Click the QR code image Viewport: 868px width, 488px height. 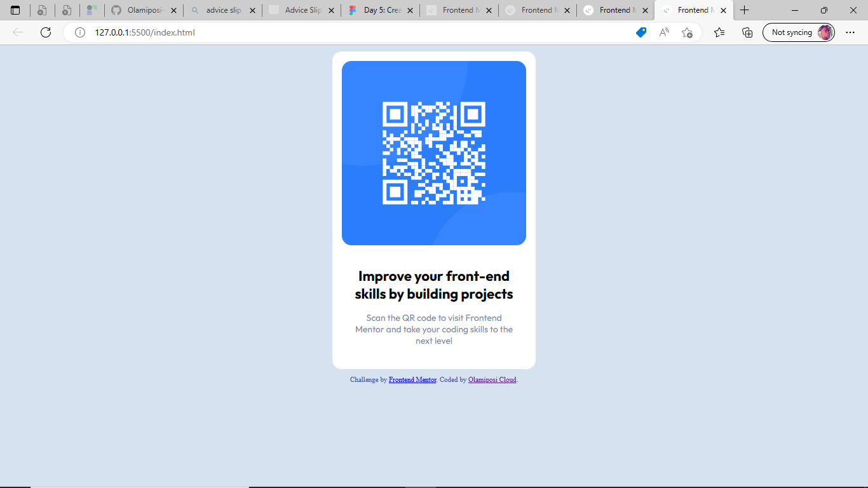pyautogui.click(x=434, y=153)
